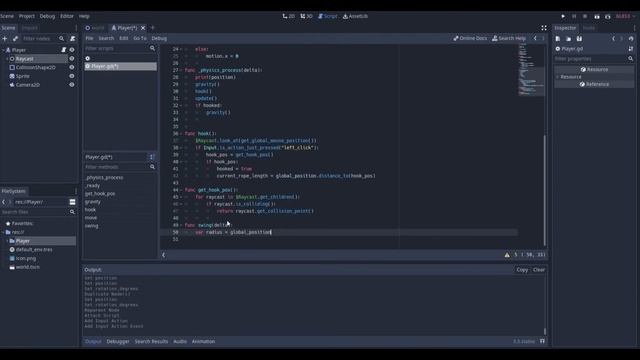
Task: Click the Play Scene clapperboard icon
Action: pyautogui.click(x=597, y=16)
